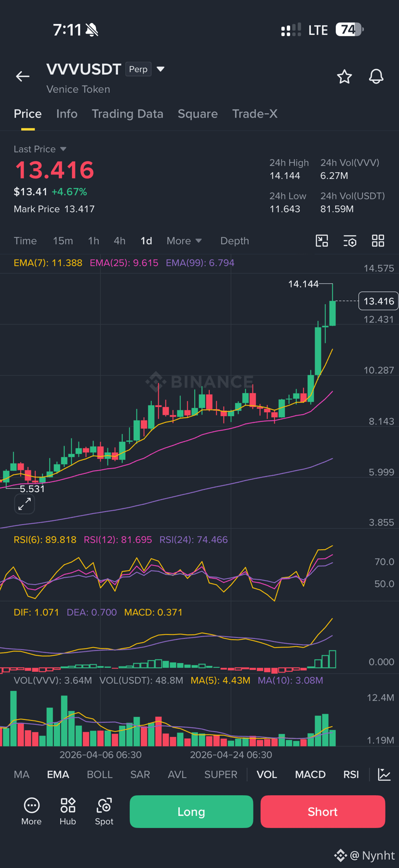The height and width of the screenshot is (868, 399).
Task: Add VVVUSDT to favorites with star icon
Action: point(344,76)
